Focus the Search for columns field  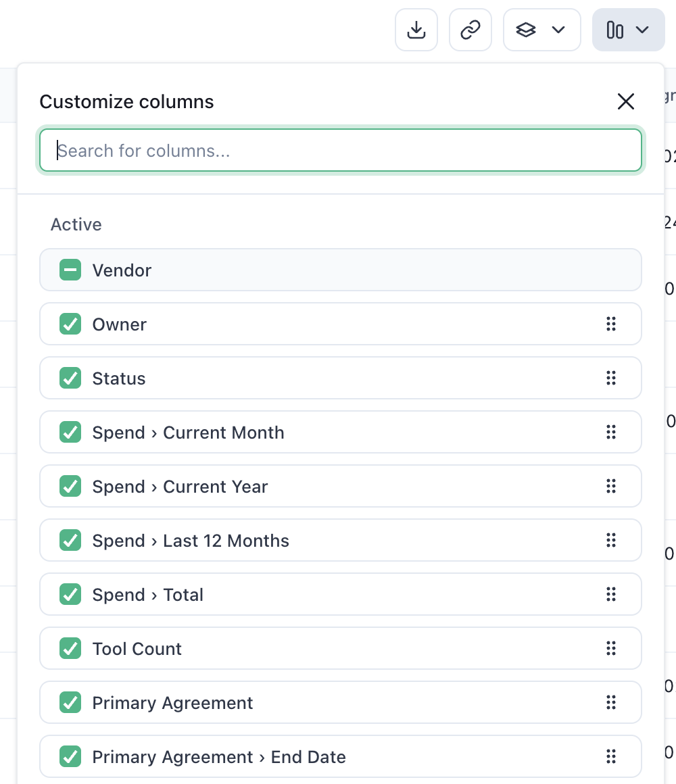tap(341, 150)
